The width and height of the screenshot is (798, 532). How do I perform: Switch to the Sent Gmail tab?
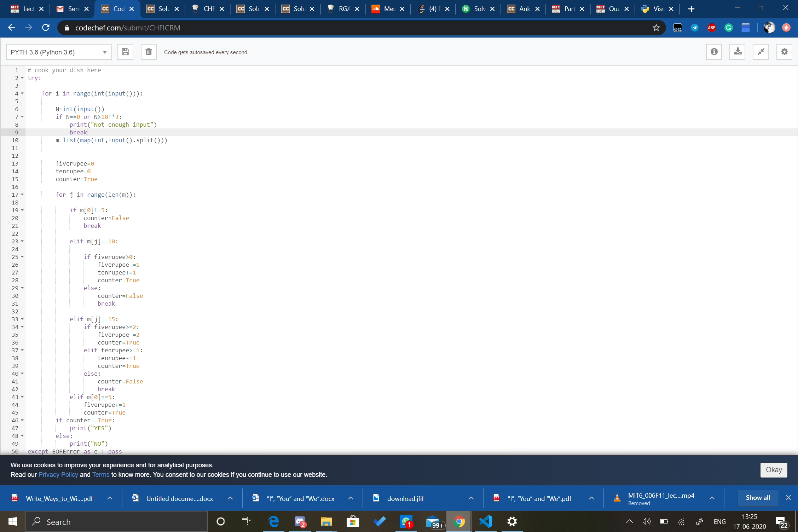pos(73,9)
